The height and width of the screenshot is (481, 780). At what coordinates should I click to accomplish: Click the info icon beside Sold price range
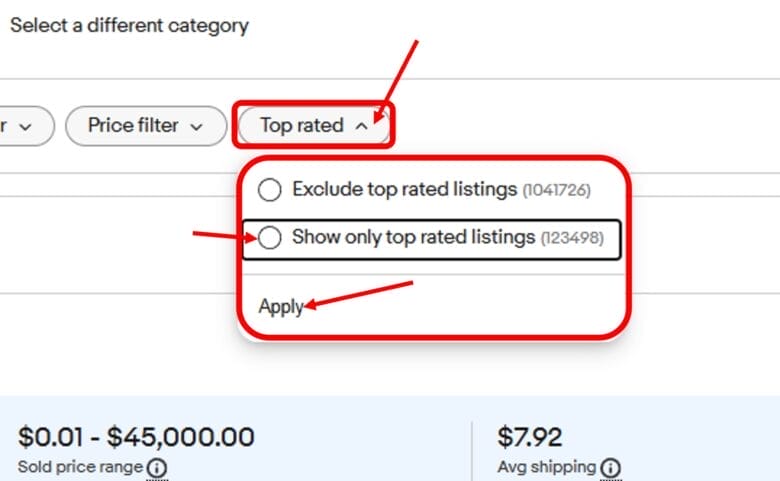click(x=157, y=468)
